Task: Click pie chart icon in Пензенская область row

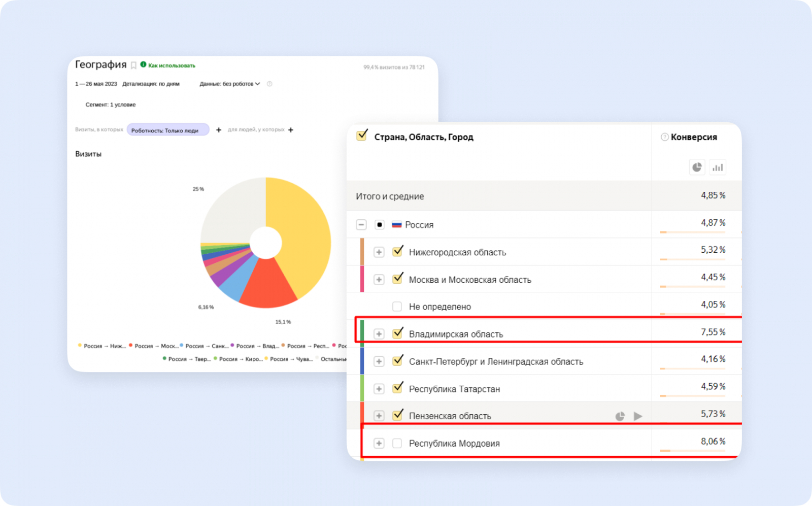Action: click(620, 416)
